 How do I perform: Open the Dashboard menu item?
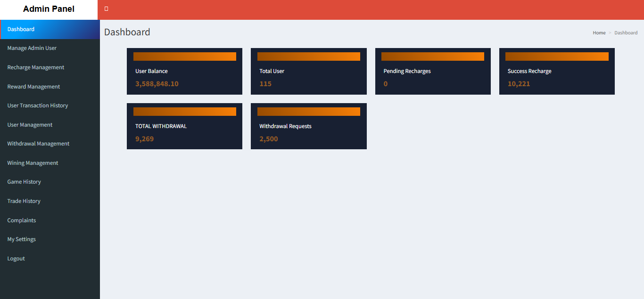click(21, 29)
